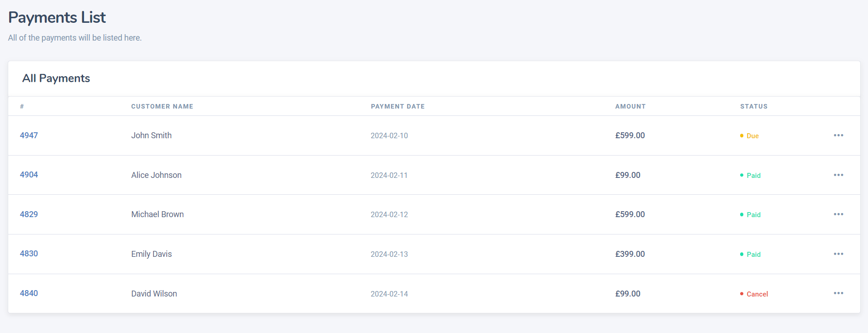Open three-dot menu for Alice Johnson's payment
This screenshot has width=868, height=333.
838,175
